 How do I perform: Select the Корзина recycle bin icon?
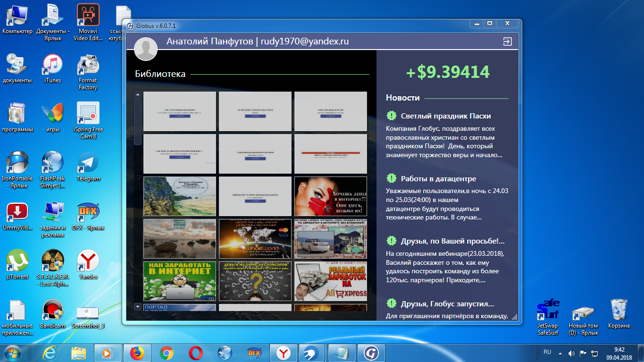click(x=619, y=313)
